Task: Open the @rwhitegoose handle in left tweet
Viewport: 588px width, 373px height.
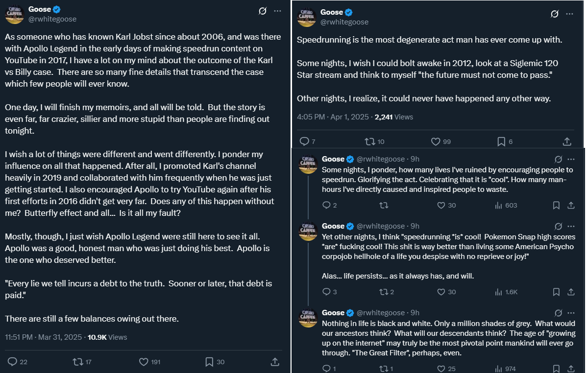Action: click(52, 19)
